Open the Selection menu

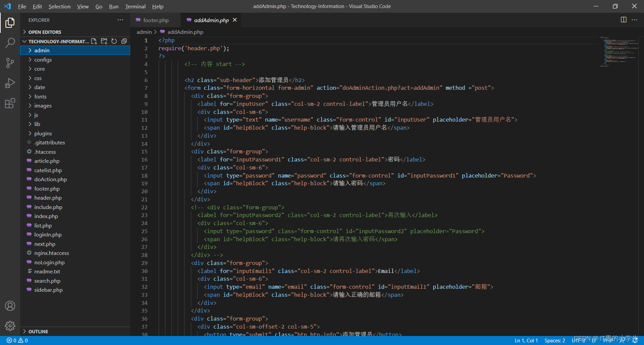[x=59, y=6]
